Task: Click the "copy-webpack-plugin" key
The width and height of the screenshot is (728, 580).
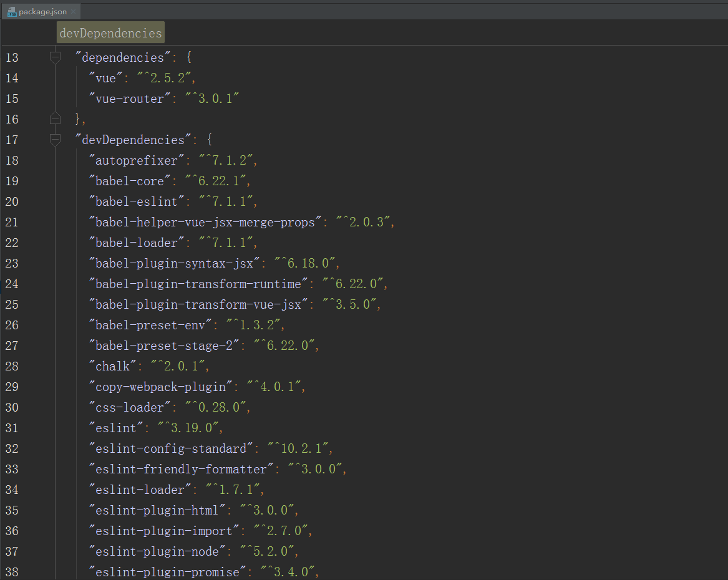Action: tap(161, 387)
